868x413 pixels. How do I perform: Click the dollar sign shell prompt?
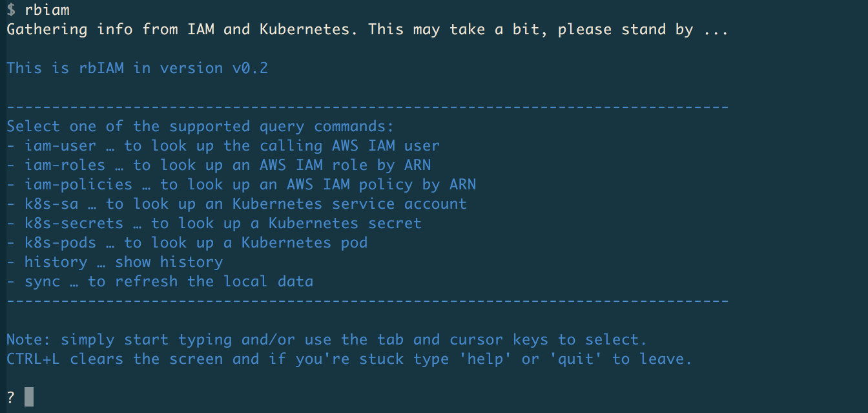[11, 10]
